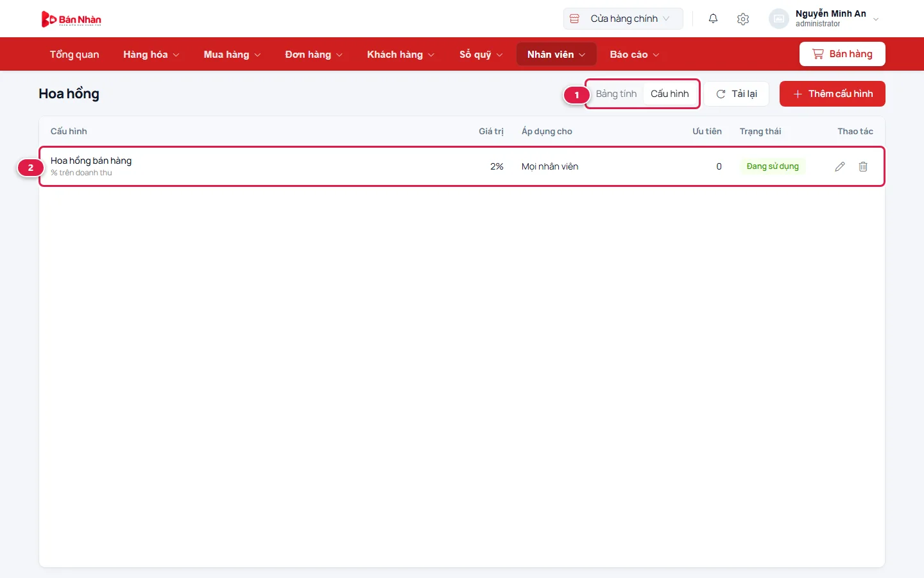Open the Bán hàng sales button
This screenshot has width=924, height=578.
843,54
